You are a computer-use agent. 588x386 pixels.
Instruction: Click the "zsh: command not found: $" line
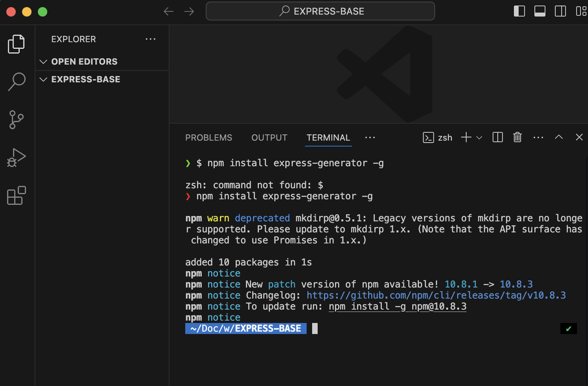coord(254,185)
